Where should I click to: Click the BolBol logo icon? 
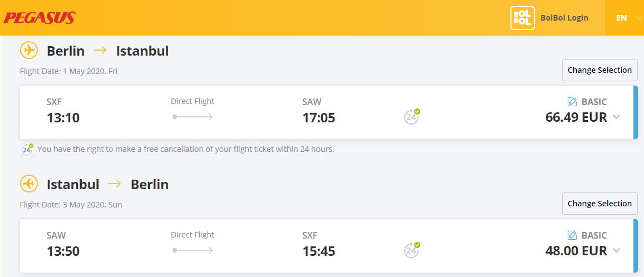click(523, 18)
